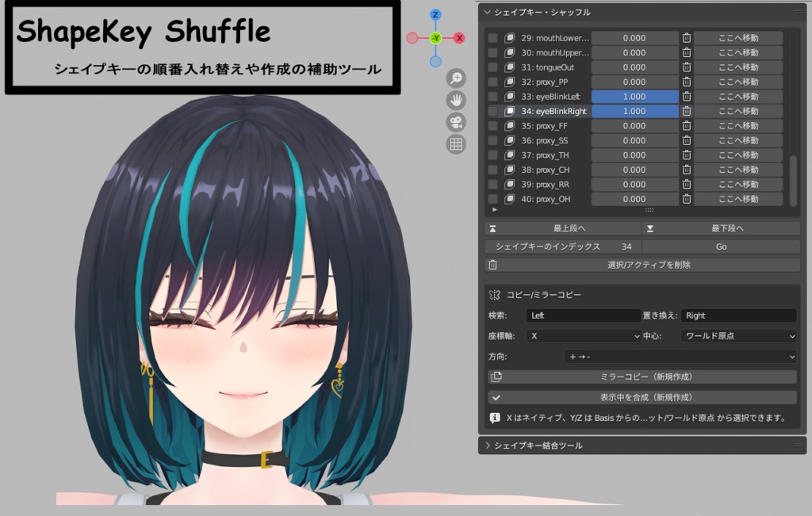Click the shape key icon beside tongueOut
Viewport: 812px width, 516px height.
pos(510,67)
